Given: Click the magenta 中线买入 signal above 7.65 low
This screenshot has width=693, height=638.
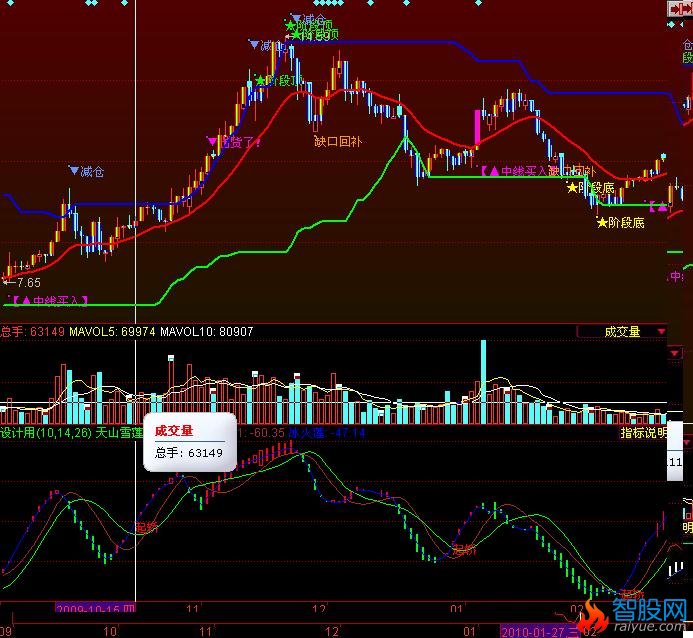Looking at the screenshot, I should click(50, 299).
